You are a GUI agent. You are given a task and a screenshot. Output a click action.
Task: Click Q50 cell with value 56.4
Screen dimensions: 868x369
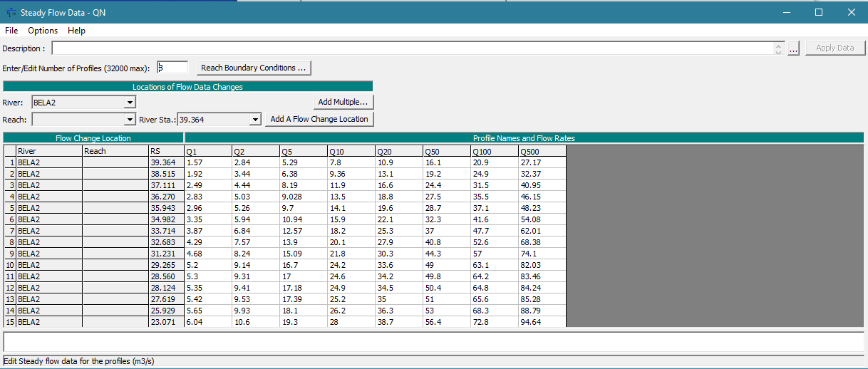(x=446, y=322)
